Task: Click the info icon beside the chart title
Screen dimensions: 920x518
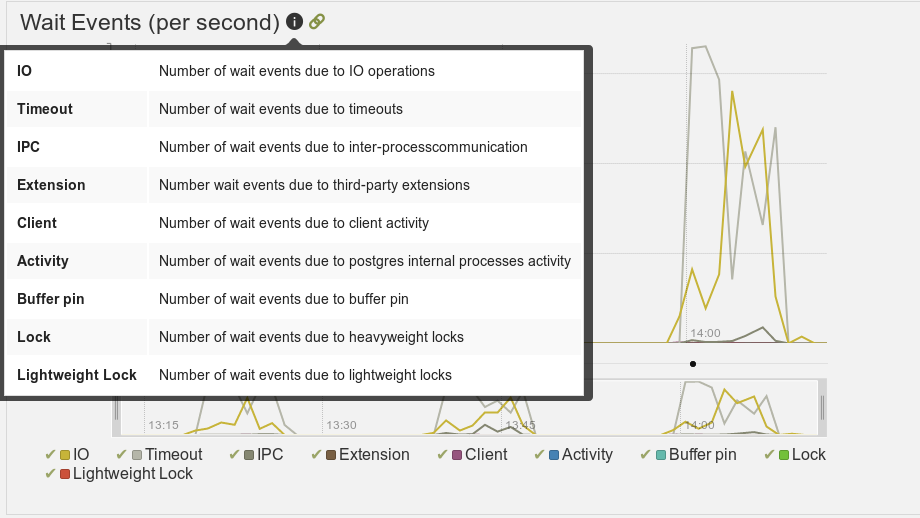Action: (295, 22)
